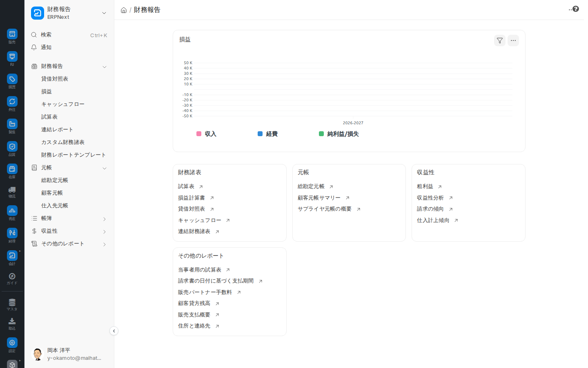
Task: Open the 品質 shield icon
Action: click(x=12, y=146)
